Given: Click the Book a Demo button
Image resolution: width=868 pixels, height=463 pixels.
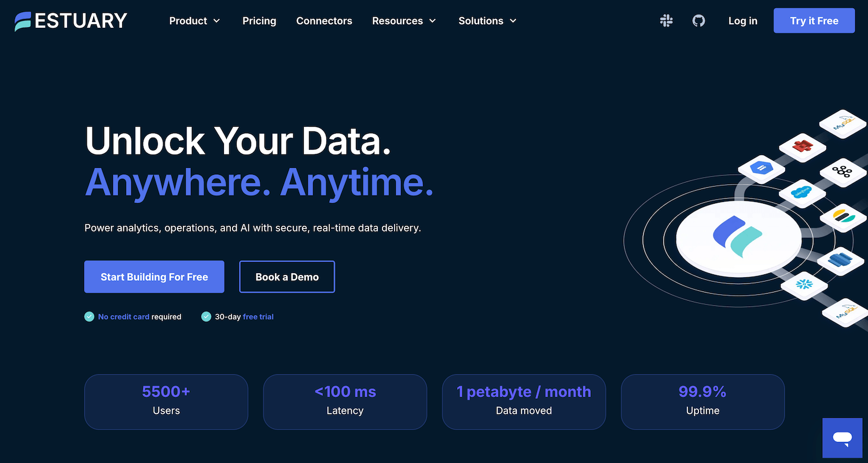Looking at the screenshot, I should [x=287, y=277].
